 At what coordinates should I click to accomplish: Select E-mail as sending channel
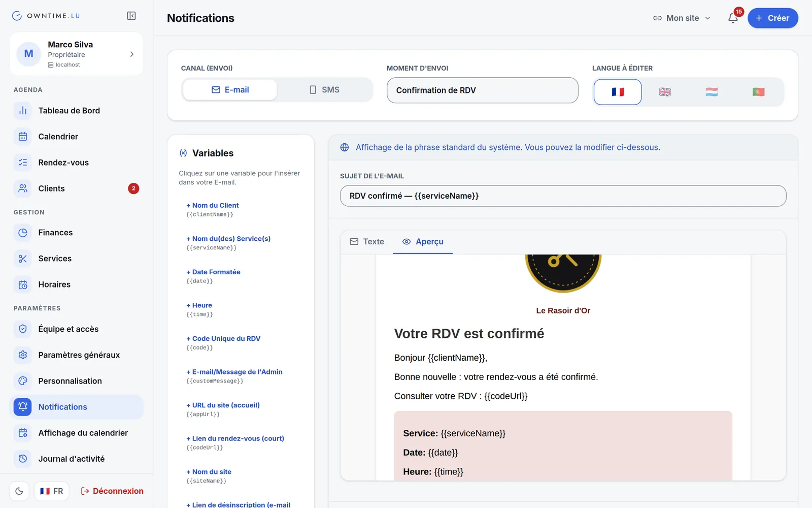[x=230, y=90]
